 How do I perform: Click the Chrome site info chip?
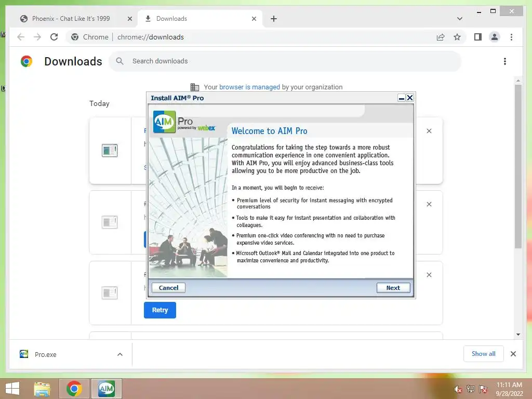[90, 37]
